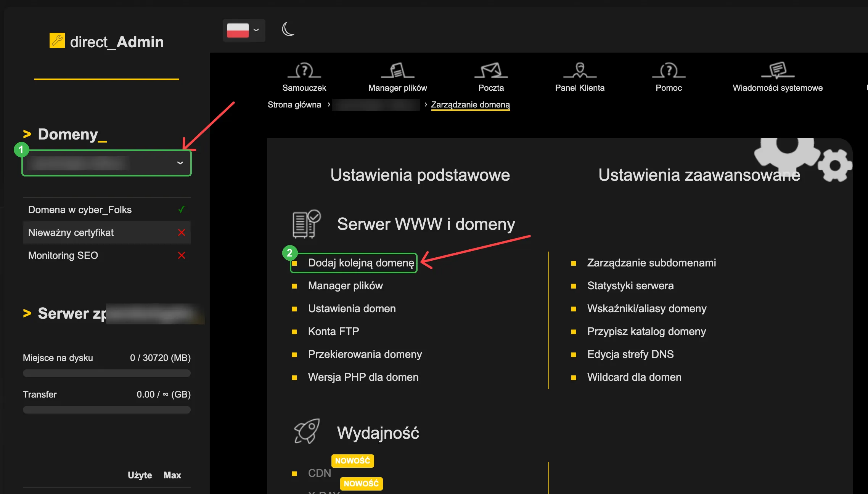Image resolution: width=868 pixels, height=494 pixels.
Task: Open Wskaźniki/aliasy domeny
Action: click(647, 309)
